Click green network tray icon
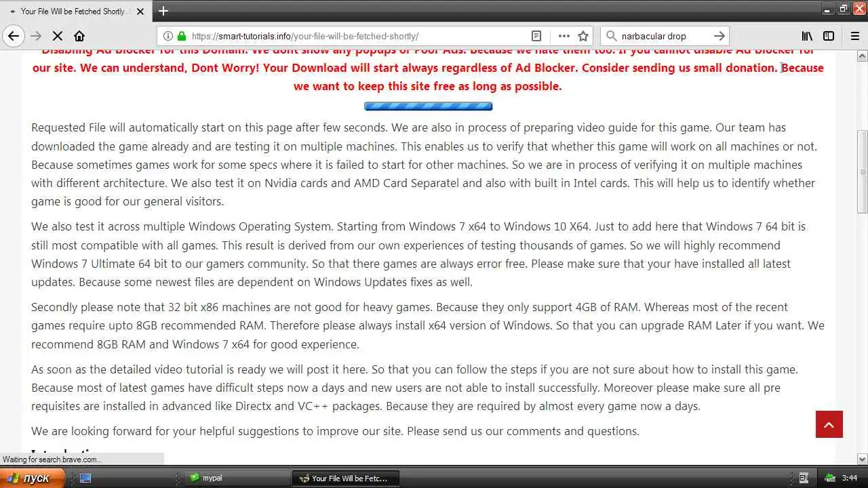The width and height of the screenshot is (868, 488). [829, 478]
